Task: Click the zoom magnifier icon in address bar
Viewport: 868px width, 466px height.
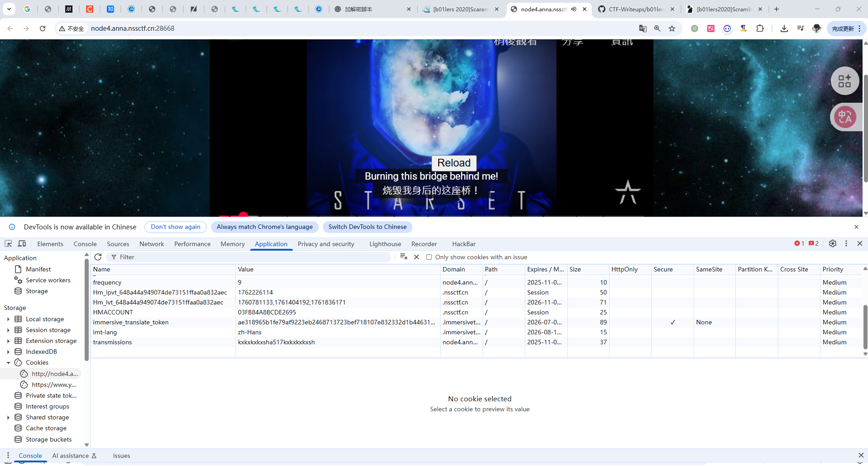Action: click(x=657, y=29)
